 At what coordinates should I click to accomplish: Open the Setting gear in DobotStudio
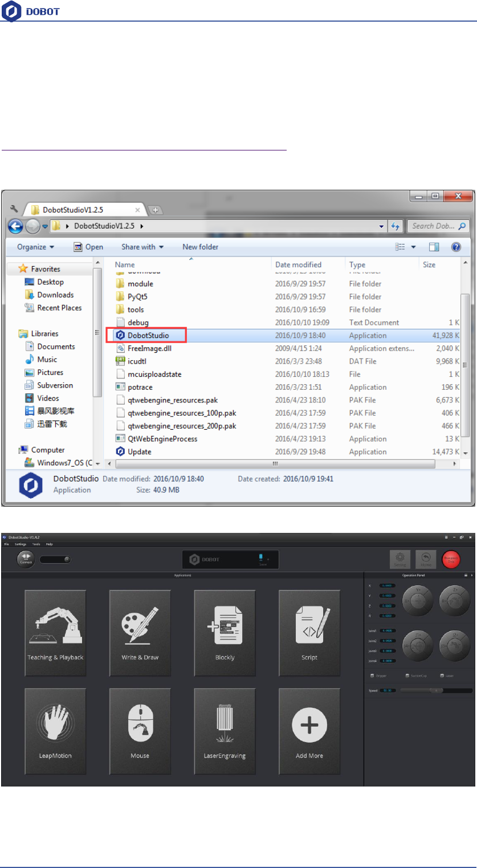[400, 559]
